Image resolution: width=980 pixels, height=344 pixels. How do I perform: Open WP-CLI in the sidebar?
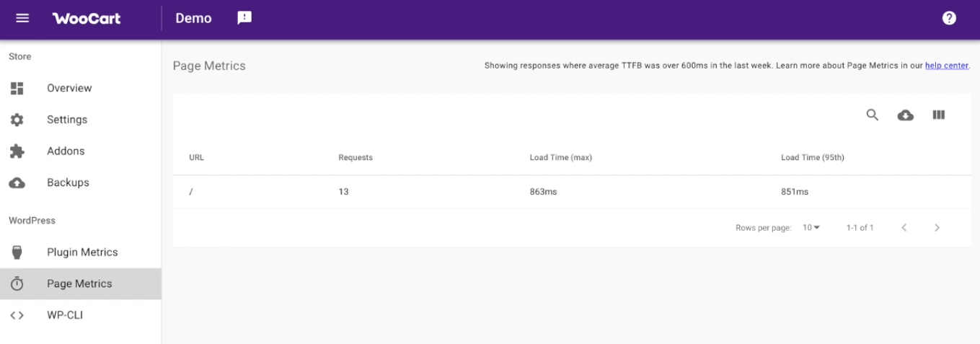coord(80,315)
